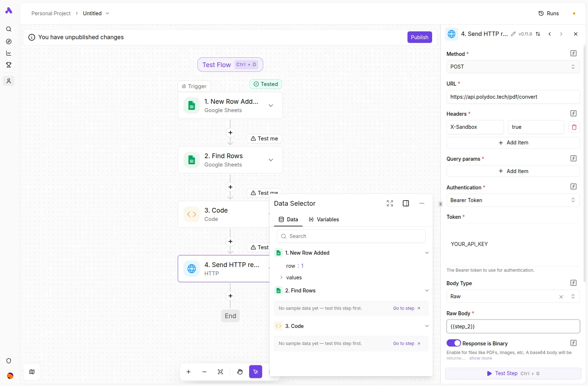This screenshot has width=588, height=386.
Task: Edit step name with the pencil icon
Action: click(513, 34)
